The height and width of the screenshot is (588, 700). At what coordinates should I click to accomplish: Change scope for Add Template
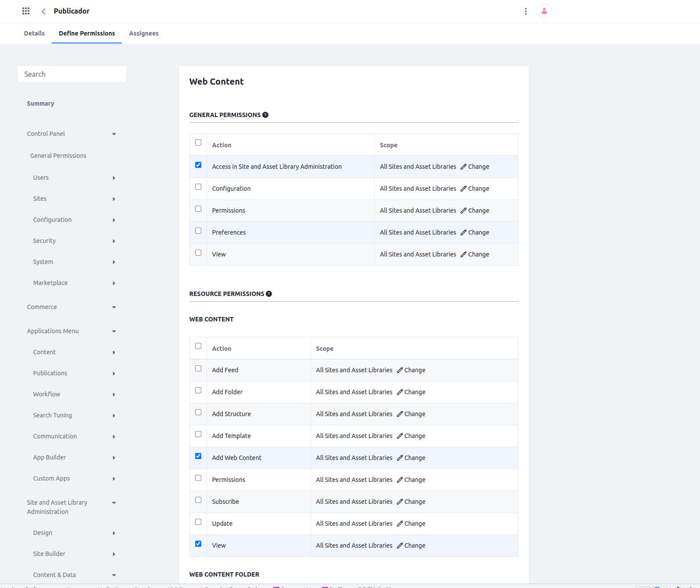point(411,436)
